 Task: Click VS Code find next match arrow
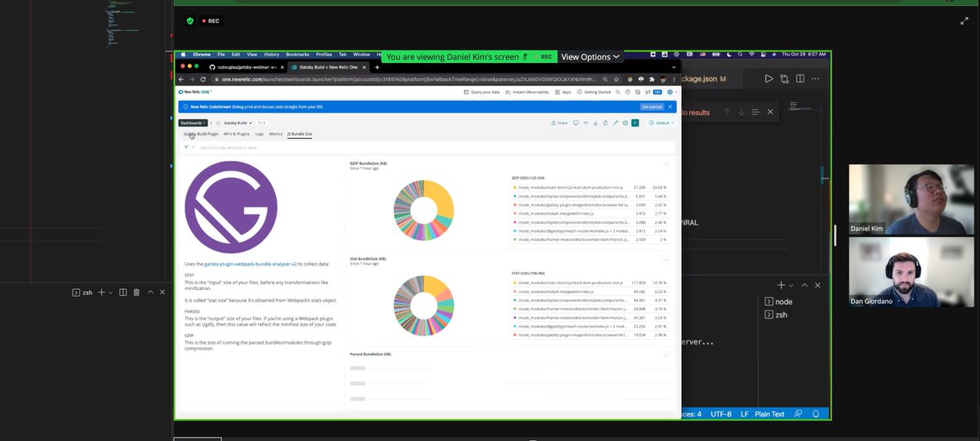742,112
